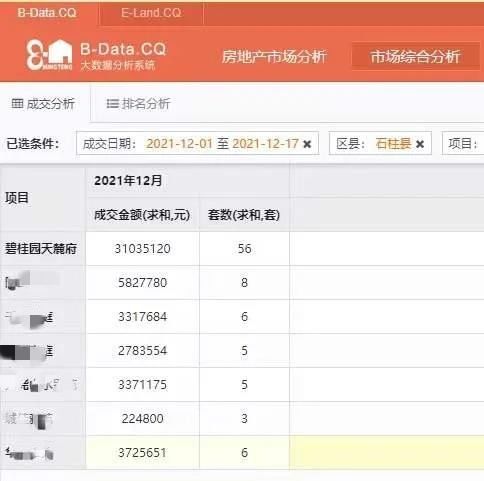Remove the 成交日期 filter with x
Screen dimensions: 484x481
[x=307, y=144]
